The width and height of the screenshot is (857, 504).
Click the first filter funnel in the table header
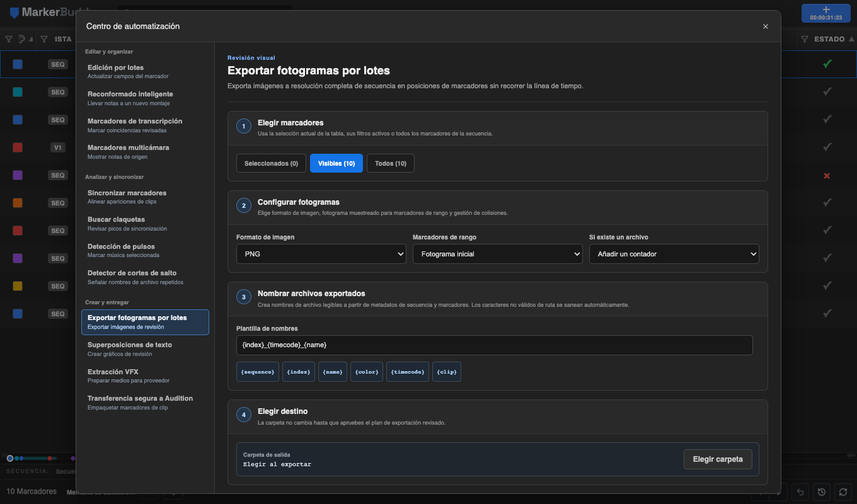[9, 39]
